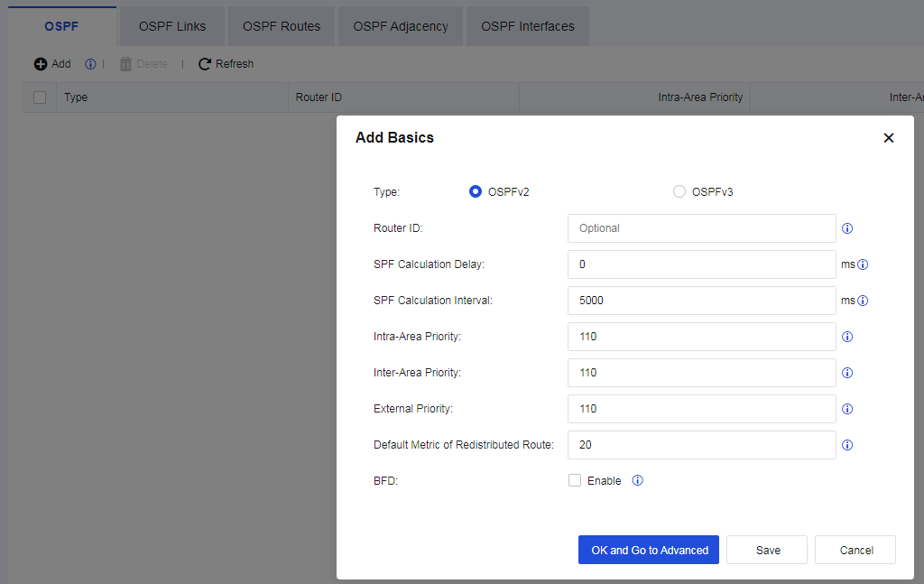Click info icon beside Inter-Area Priority field
This screenshot has width=924, height=584.
point(847,373)
